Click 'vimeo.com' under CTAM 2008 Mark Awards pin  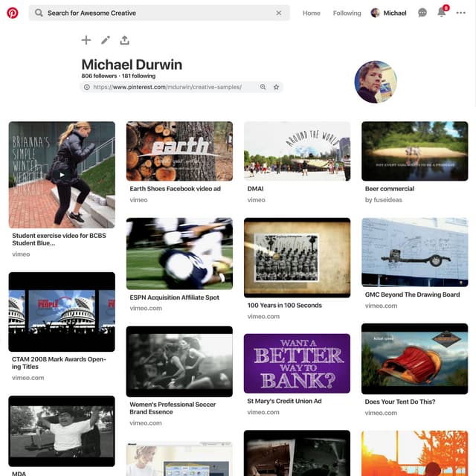pos(28,378)
